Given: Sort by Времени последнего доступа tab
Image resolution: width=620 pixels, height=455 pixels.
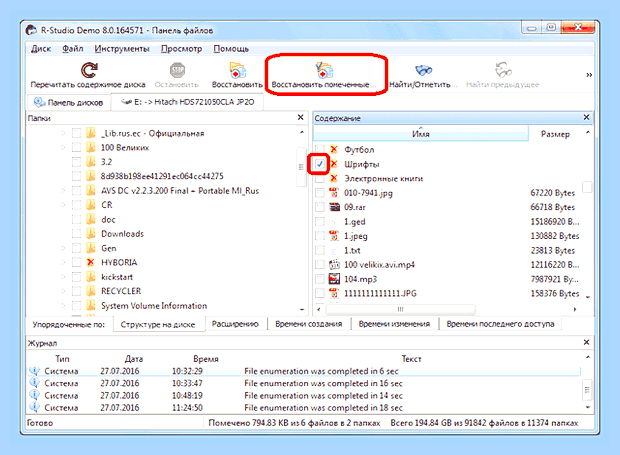Looking at the screenshot, I should pyautogui.click(x=500, y=324).
